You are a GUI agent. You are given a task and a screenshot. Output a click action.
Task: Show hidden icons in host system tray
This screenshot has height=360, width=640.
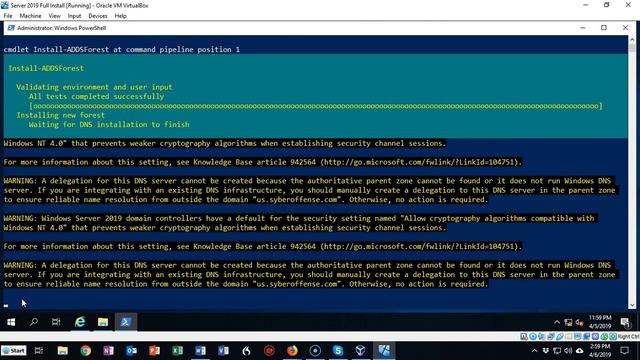[x=534, y=351]
